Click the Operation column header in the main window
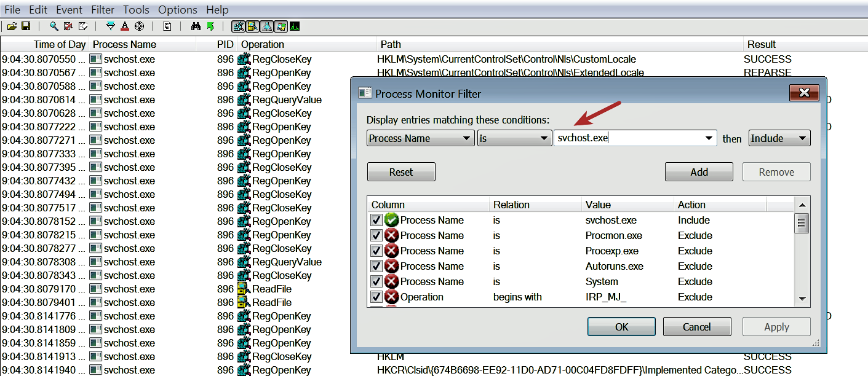Image resolution: width=868 pixels, height=376 pixels. [307, 44]
